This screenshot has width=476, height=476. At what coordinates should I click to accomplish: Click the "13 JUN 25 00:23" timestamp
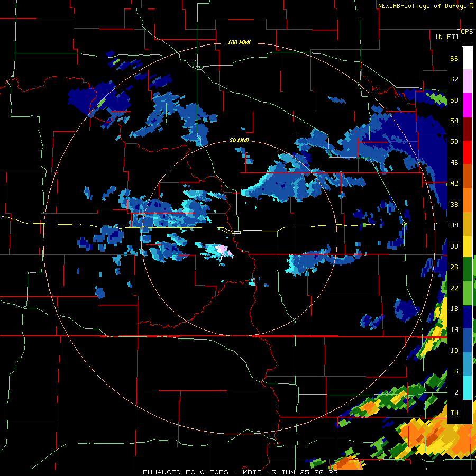point(303,472)
